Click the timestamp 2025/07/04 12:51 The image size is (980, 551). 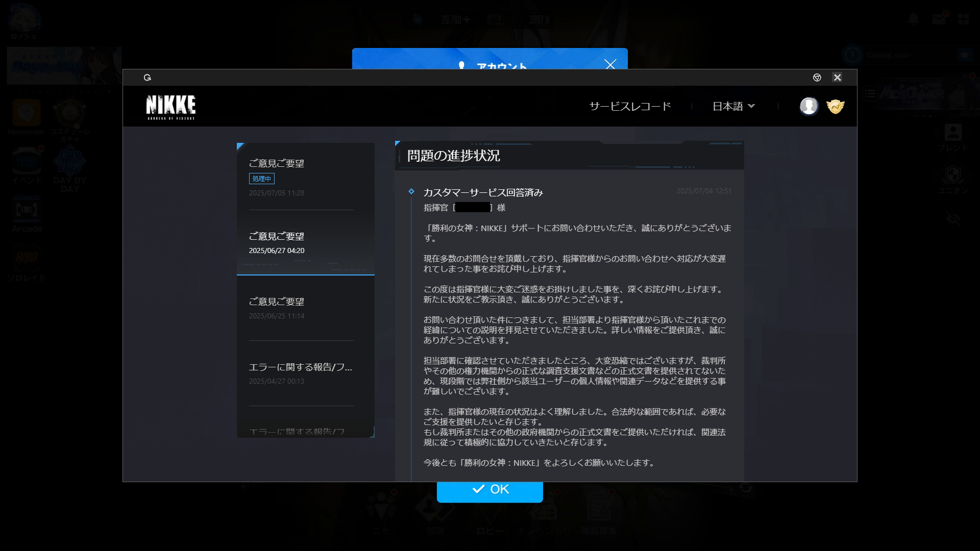[704, 191]
